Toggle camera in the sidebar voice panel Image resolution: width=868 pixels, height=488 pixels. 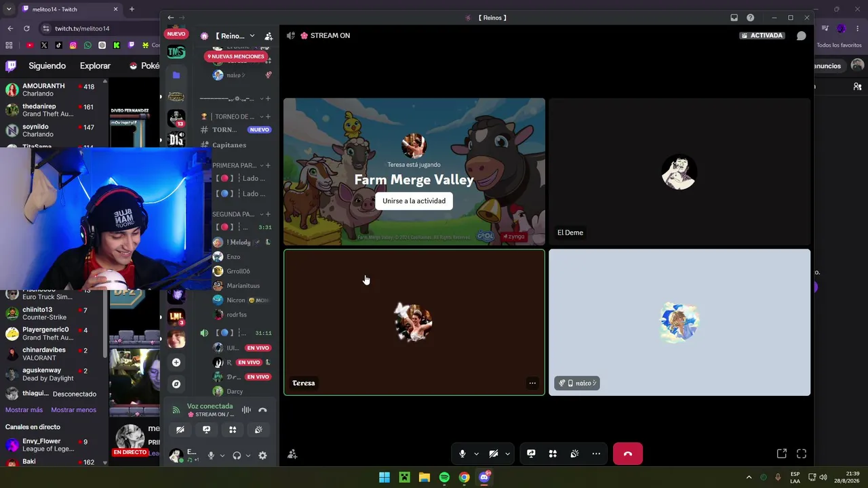[x=180, y=430]
